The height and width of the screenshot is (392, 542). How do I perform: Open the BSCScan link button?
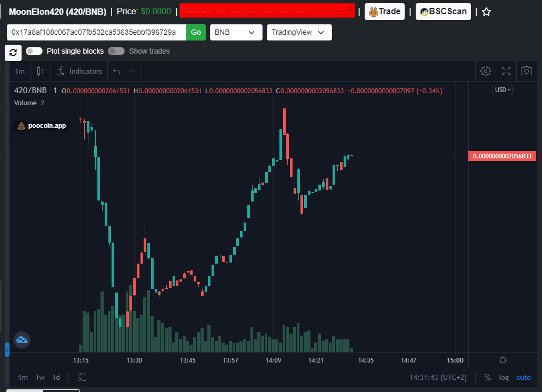pyautogui.click(x=443, y=12)
